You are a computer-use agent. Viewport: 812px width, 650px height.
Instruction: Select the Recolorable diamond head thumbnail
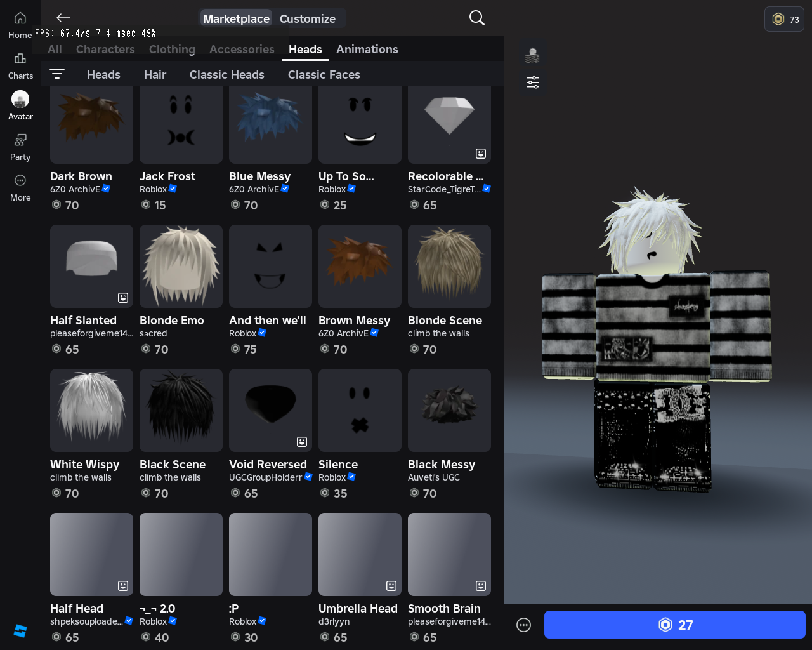[x=449, y=124]
